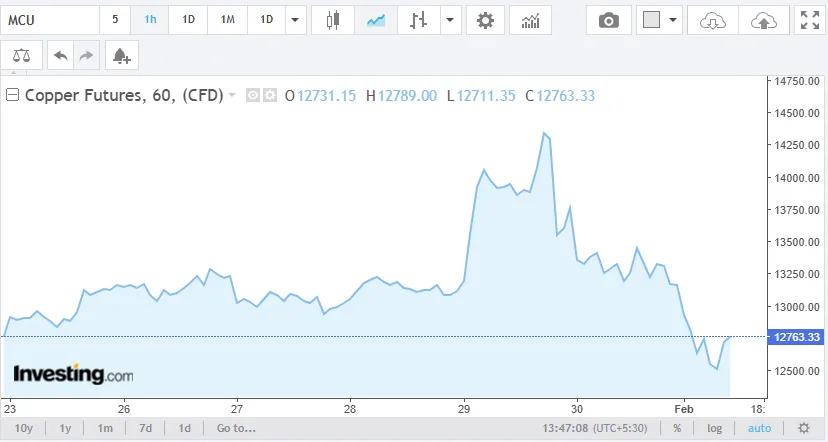Click the open value O 12731.15
The image size is (828, 442).
coord(321,96)
